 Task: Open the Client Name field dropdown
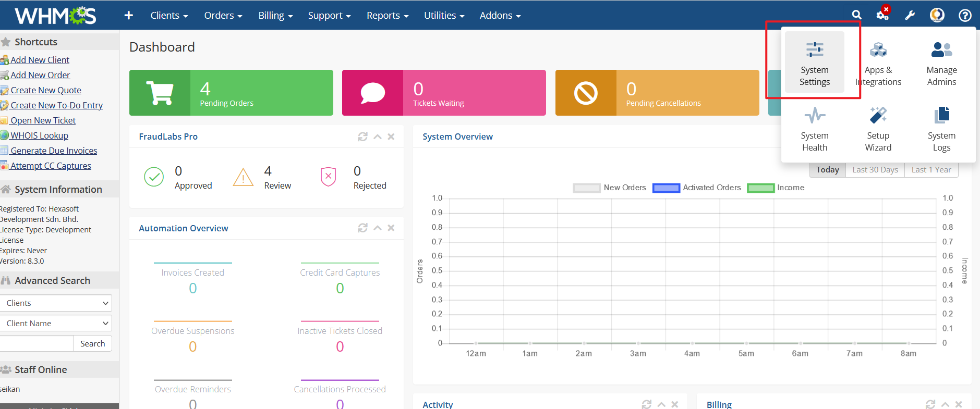(x=56, y=324)
